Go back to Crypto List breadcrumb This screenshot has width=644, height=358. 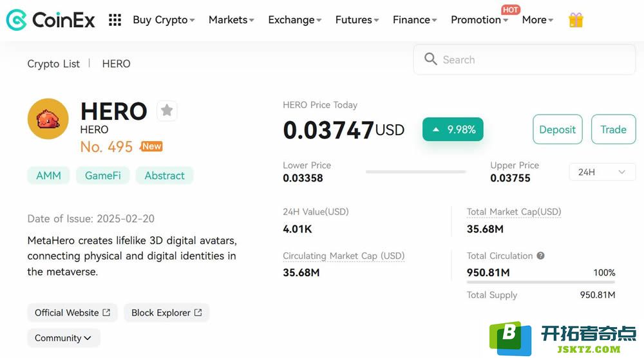[x=53, y=64]
